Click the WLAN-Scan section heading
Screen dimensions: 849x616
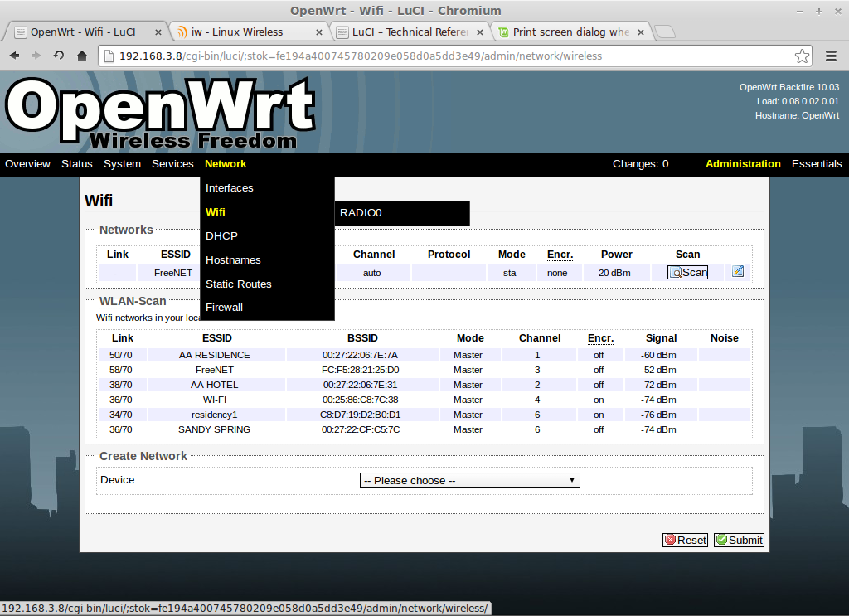coord(133,301)
